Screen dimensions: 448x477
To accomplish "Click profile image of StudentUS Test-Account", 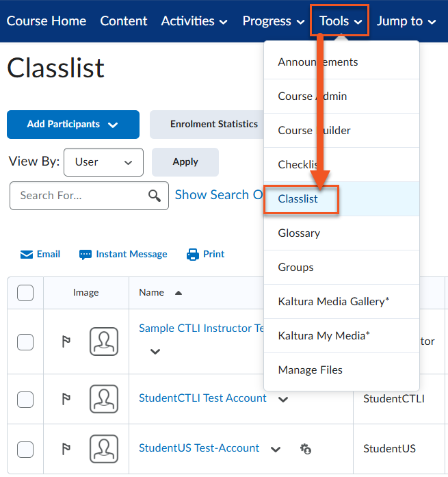I will (104, 449).
